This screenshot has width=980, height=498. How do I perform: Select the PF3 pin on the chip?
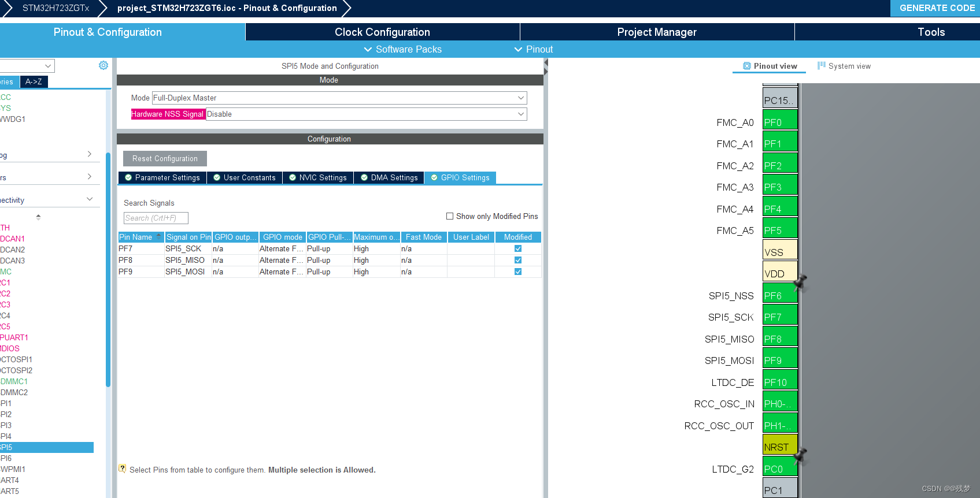point(781,185)
